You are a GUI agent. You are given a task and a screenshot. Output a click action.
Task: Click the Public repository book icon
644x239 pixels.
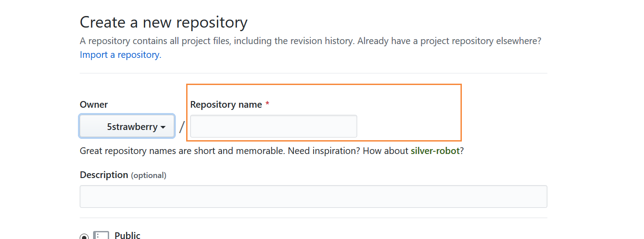[101, 235]
